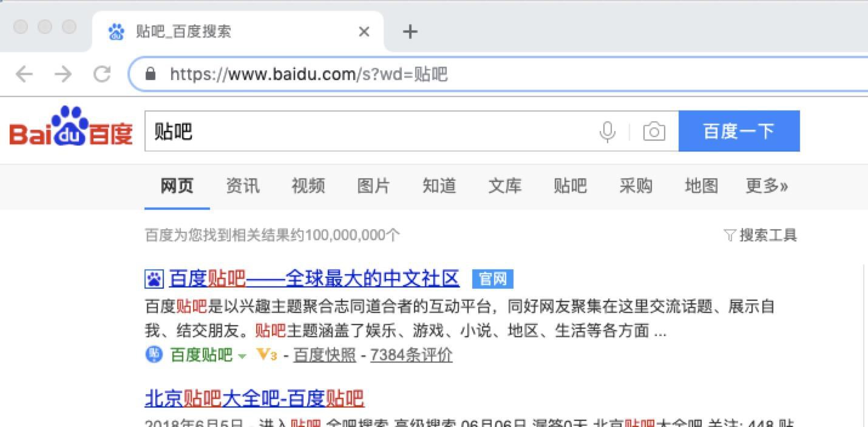The image size is (868, 427).
Task: Click the 搜索工具 filter button
Action: click(x=761, y=235)
